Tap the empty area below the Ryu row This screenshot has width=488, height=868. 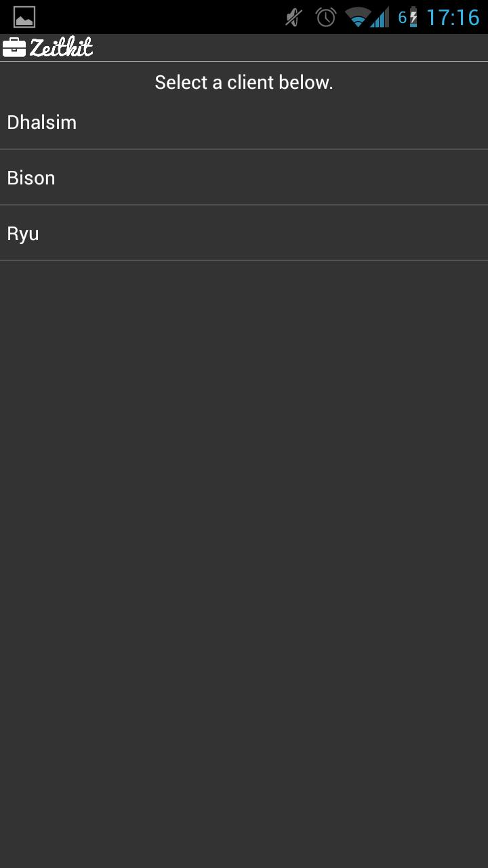244,542
